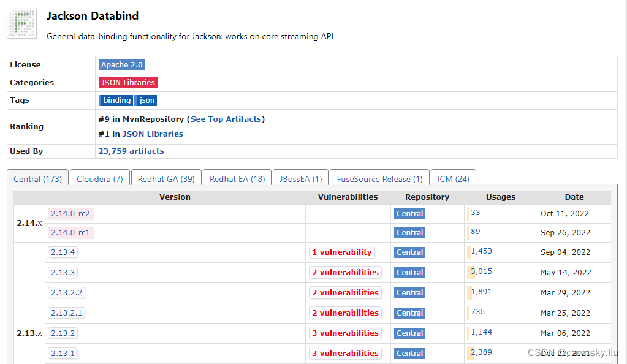The height and width of the screenshot is (364, 627).
Task: Open the 23,759 artifacts link
Action: click(x=131, y=151)
